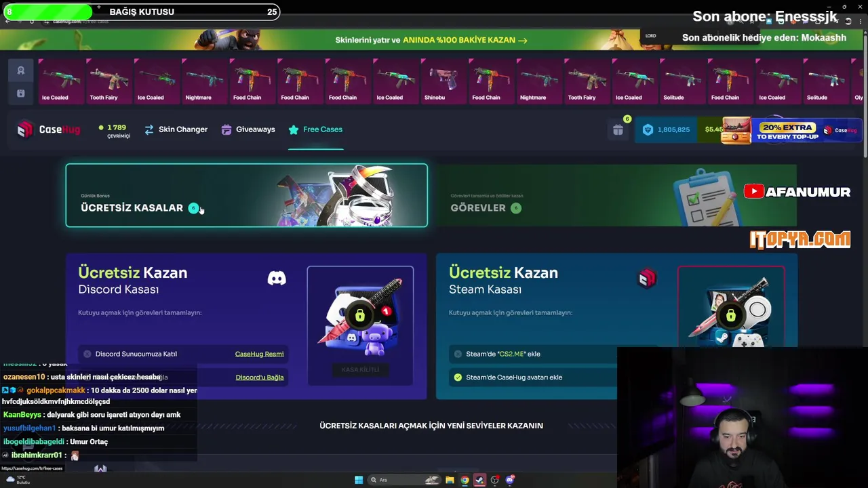Click status icon beside Steam'de CS2.ME ekle

[x=458, y=354]
